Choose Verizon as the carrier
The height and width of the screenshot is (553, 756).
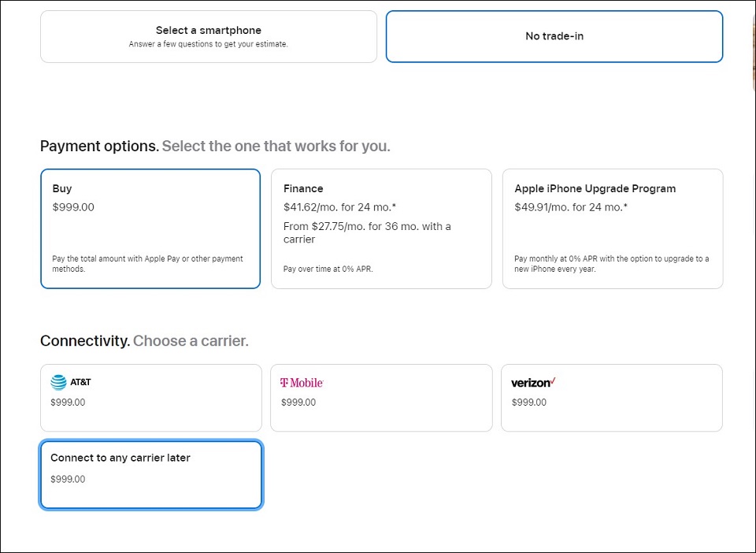[x=612, y=398]
